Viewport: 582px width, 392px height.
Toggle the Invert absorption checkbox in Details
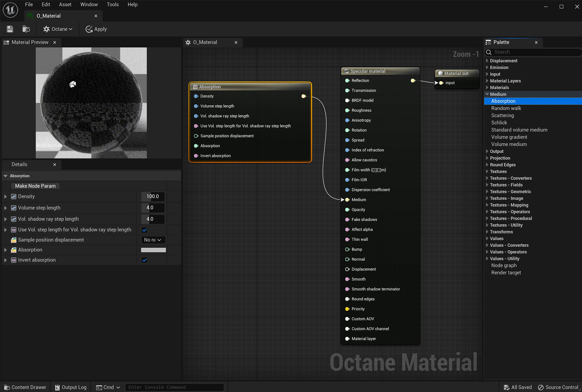pyautogui.click(x=145, y=260)
